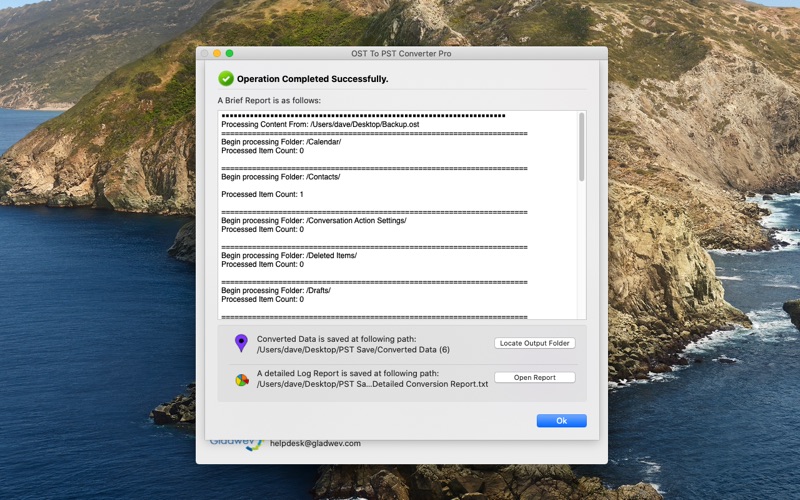Click 'Begin processing Folder: /Calendar/' line
The width and height of the screenshot is (800, 500).
click(x=281, y=142)
